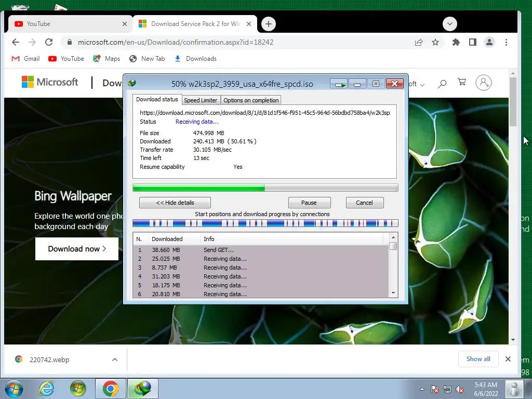Open the Microsoft shopping cart

pyautogui.click(x=462, y=82)
